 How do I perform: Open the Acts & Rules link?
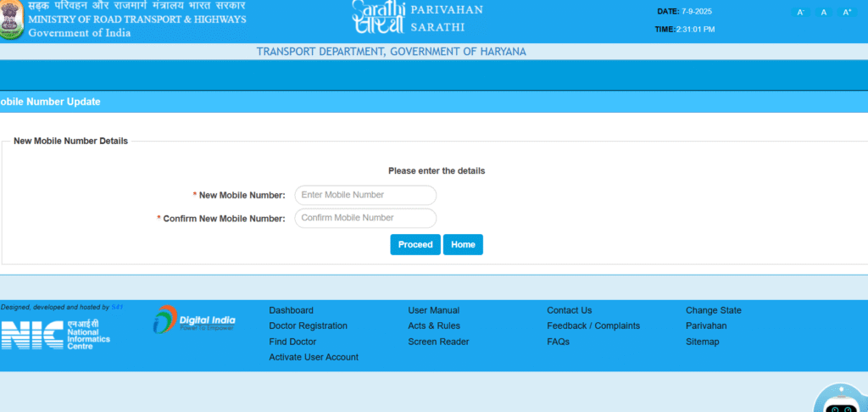pos(434,326)
